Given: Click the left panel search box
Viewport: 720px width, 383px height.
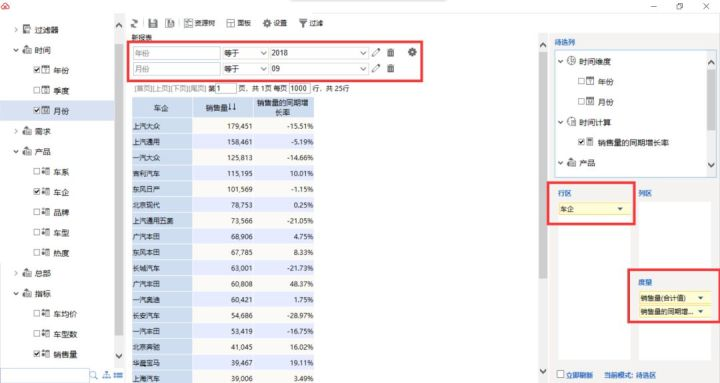Looking at the screenshot, I should point(45,375).
